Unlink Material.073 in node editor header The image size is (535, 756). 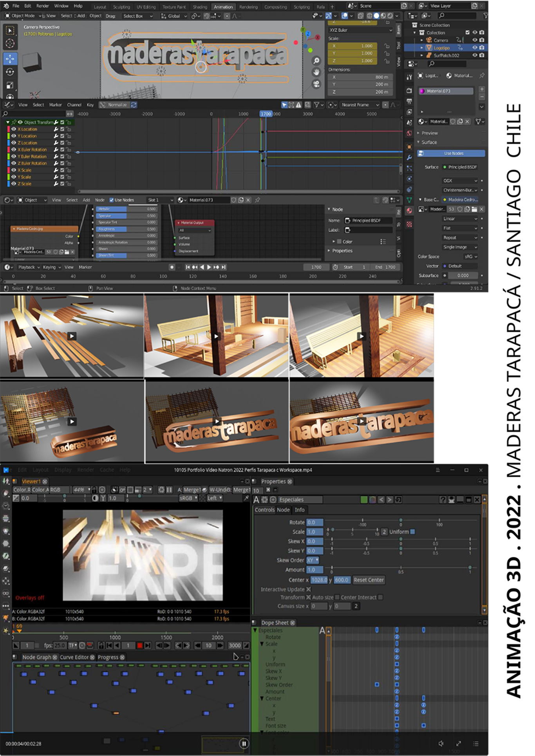point(248,200)
